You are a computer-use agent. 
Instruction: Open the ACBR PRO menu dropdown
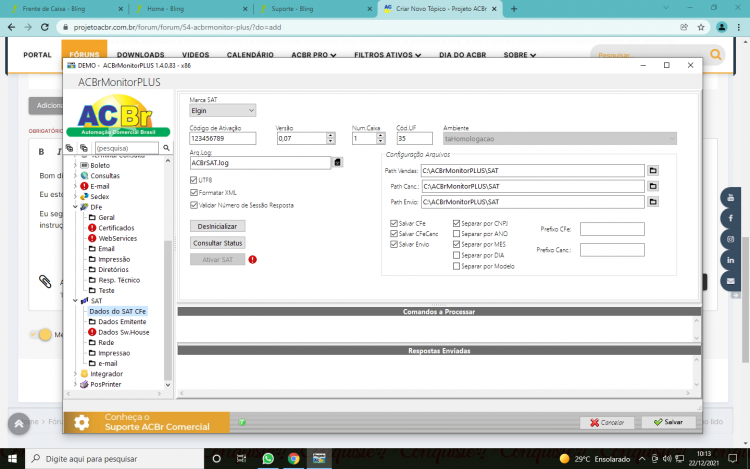point(314,55)
